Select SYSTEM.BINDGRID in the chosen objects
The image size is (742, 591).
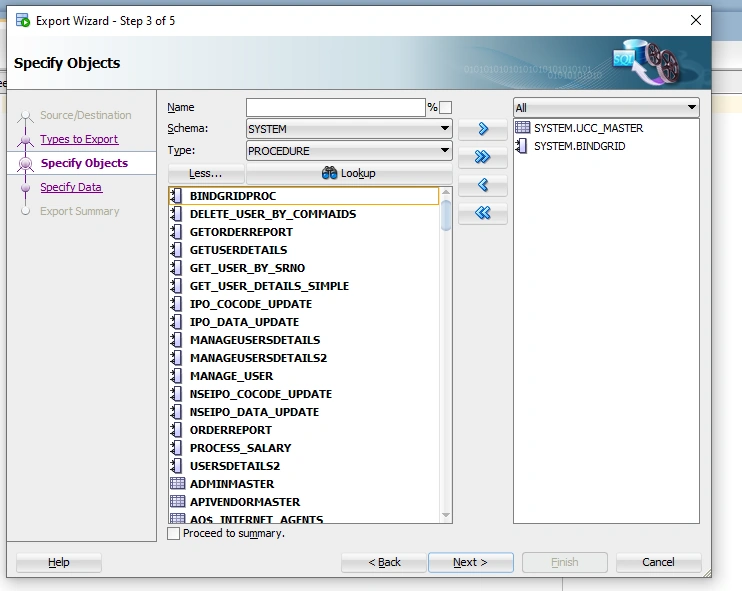[606, 146]
